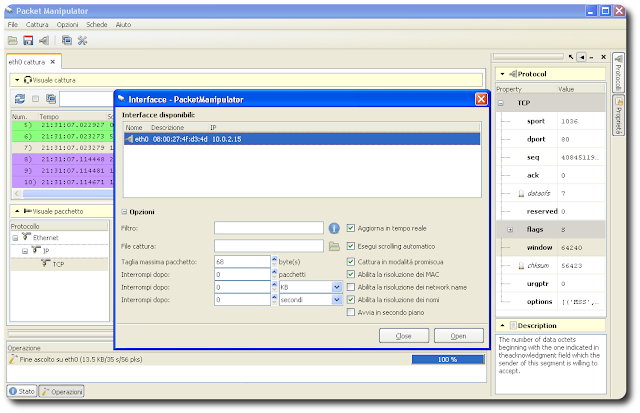The width and height of the screenshot is (640, 413).
Task: Switch to the Proprietà vertical side tab
Action: coord(618,115)
